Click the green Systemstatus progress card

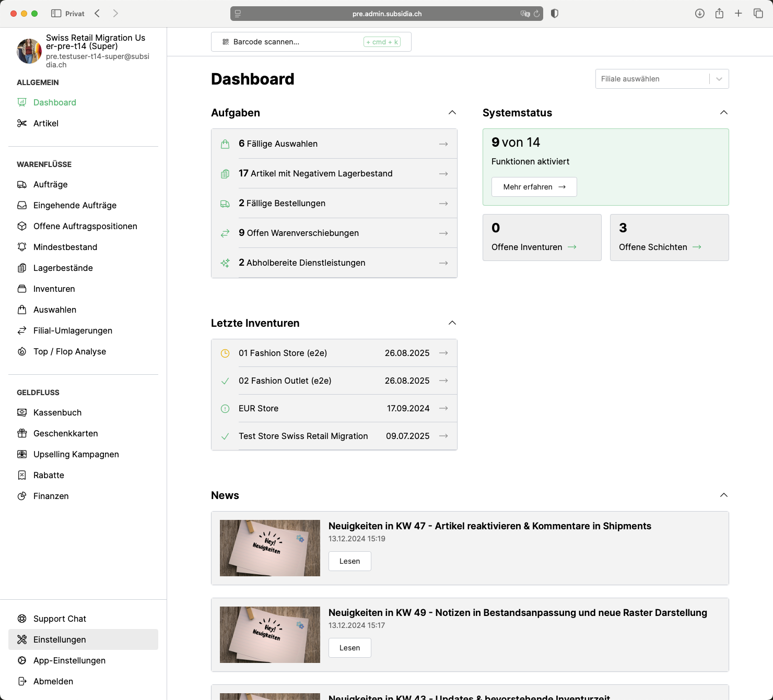[x=606, y=167]
